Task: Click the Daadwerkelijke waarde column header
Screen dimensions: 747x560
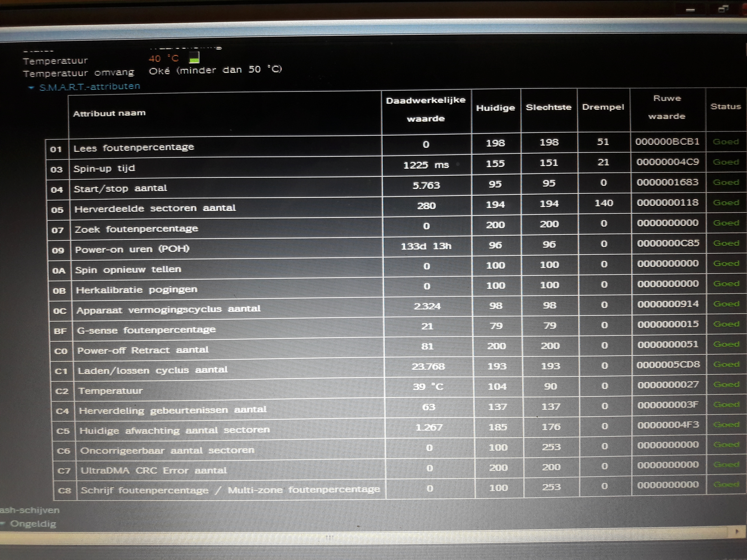Action: point(425,109)
